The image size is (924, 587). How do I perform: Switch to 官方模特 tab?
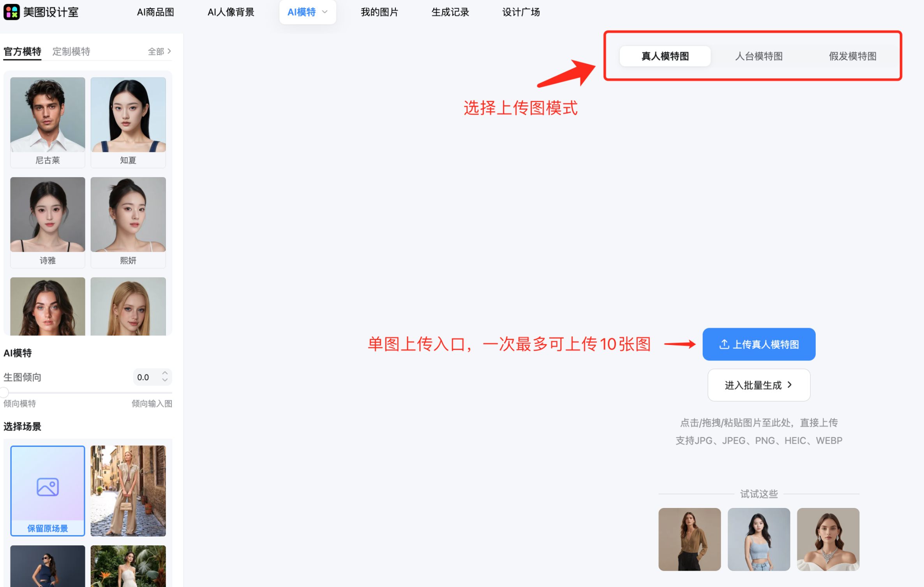pos(22,51)
